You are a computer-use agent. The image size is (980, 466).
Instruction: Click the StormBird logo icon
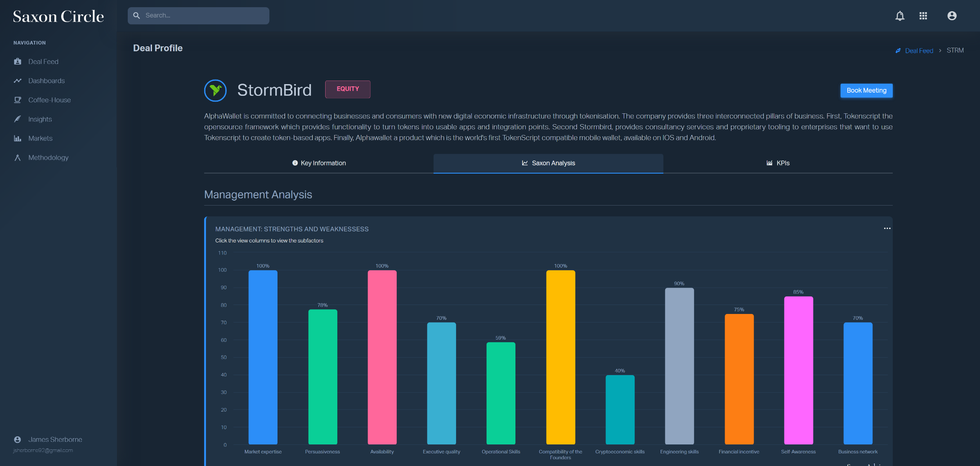215,90
